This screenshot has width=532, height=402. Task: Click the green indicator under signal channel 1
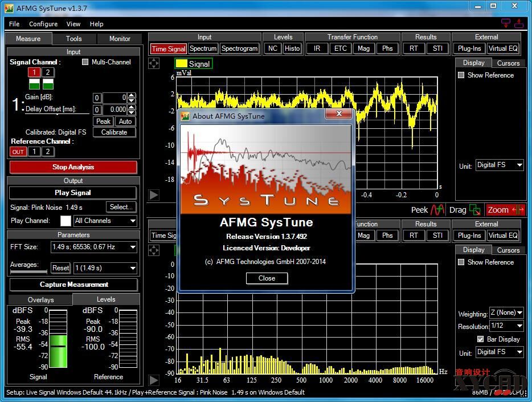(34, 84)
